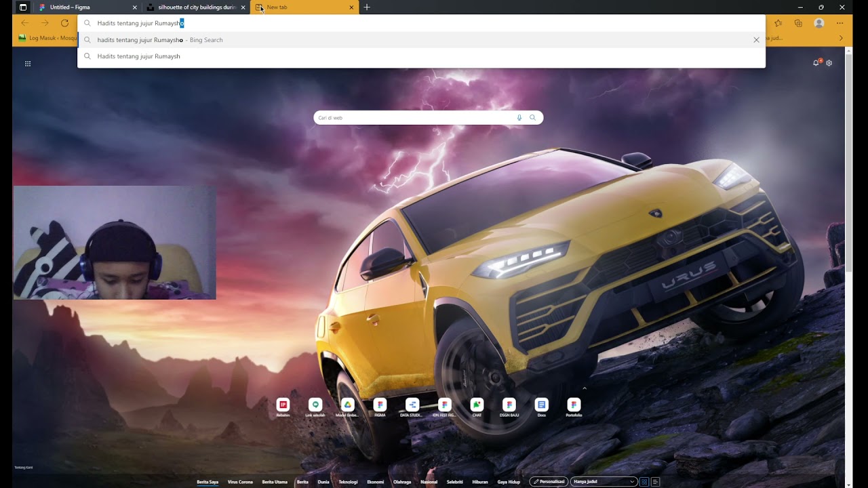Open the IDN FEST FIG... quick link

pyautogui.click(x=444, y=407)
